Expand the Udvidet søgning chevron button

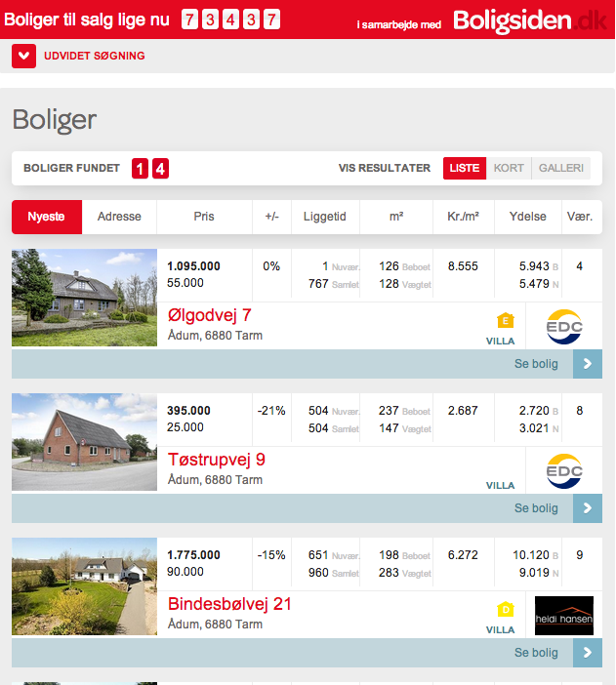pyautogui.click(x=24, y=57)
